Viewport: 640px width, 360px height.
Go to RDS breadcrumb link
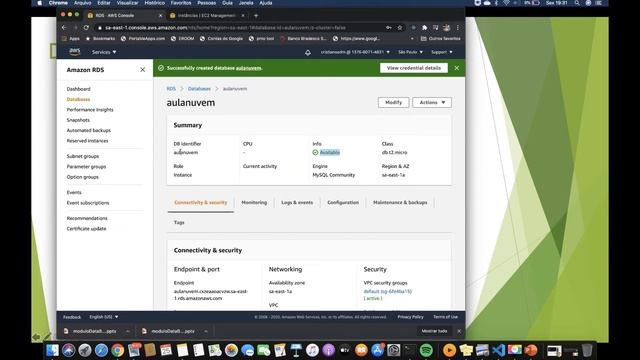171,89
